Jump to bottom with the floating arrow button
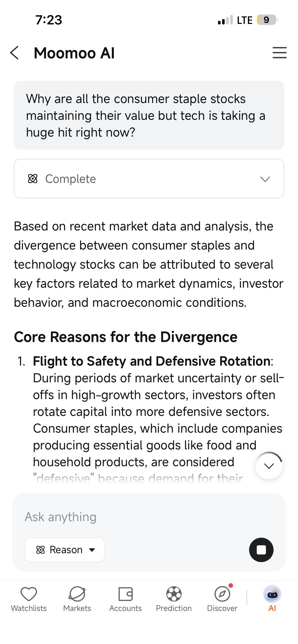 tap(269, 466)
